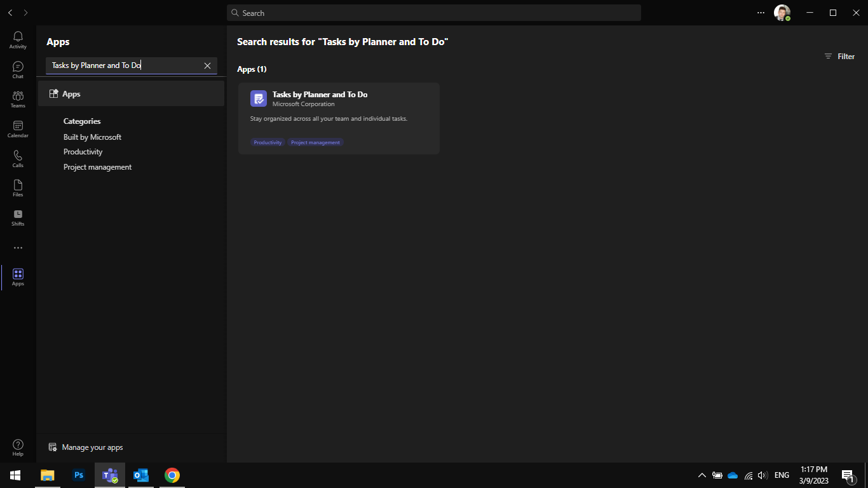868x488 pixels.
Task: Click the Project management tag on app card
Action: coord(315,142)
